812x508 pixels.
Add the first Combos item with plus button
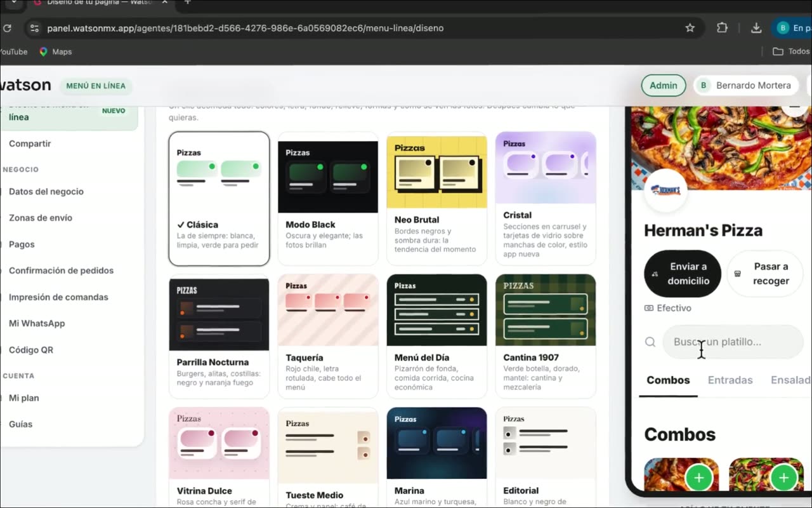698,478
